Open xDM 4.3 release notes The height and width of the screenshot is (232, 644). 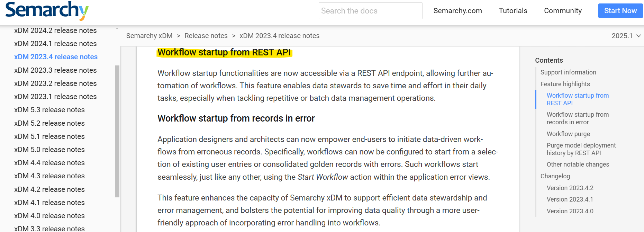(49, 176)
